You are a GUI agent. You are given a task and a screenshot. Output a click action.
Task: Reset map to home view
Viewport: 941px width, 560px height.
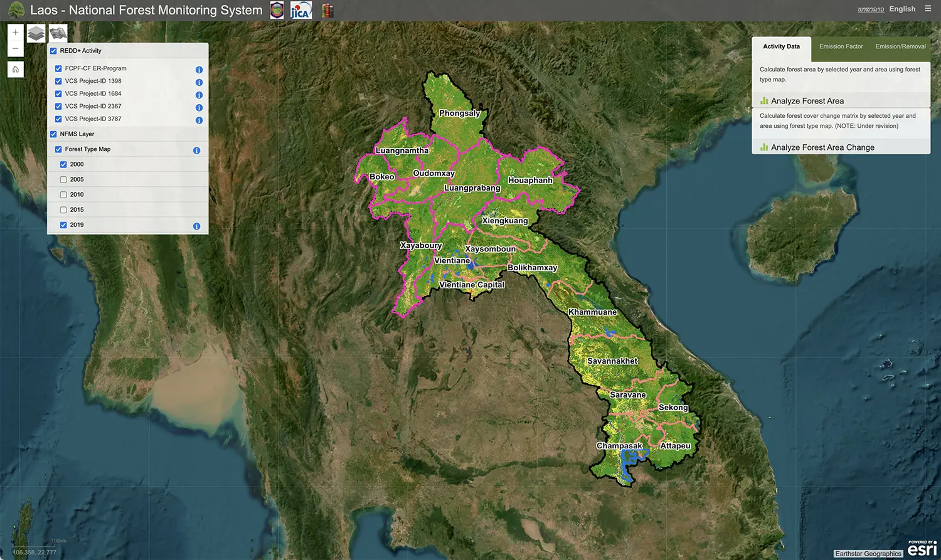point(16,70)
